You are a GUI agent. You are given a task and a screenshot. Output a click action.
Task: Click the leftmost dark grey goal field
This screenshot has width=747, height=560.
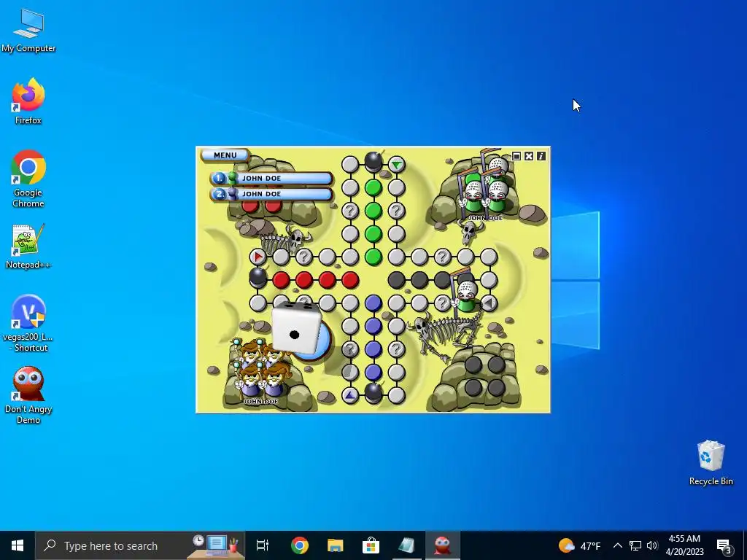pyautogui.click(x=396, y=280)
